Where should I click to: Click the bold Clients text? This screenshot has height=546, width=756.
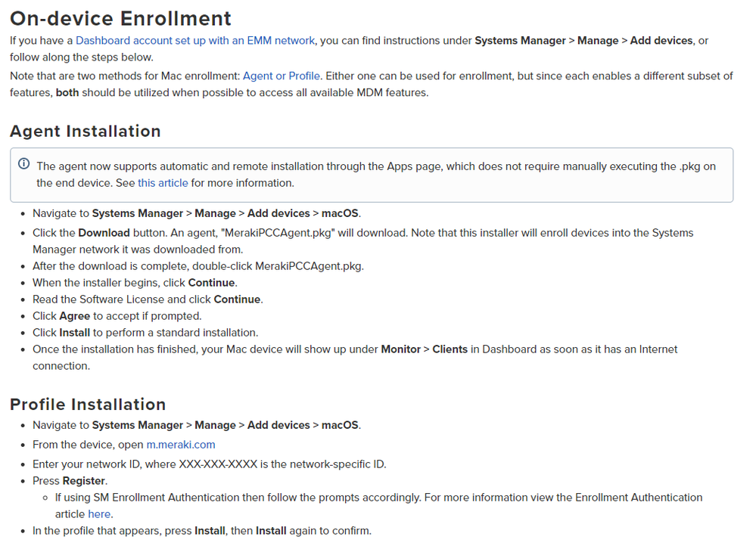pos(450,349)
